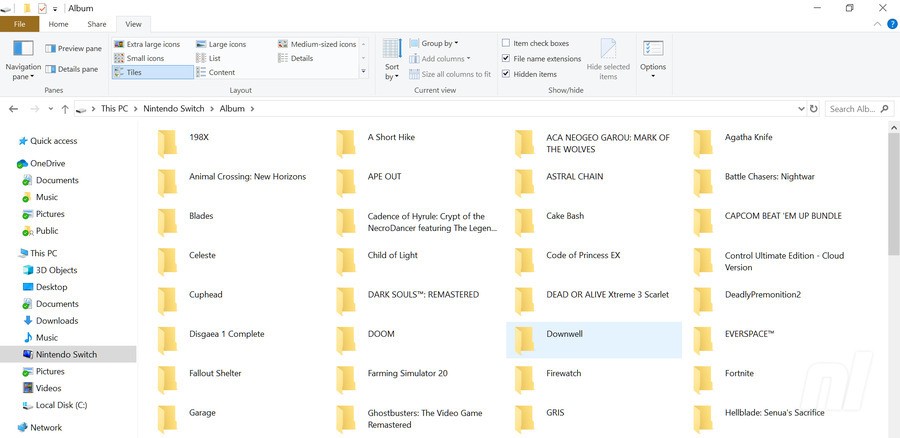The image size is (900, 438).
Task: Toggle the Preview pane button
Action: pyautogui.click(x=73, y=48)
